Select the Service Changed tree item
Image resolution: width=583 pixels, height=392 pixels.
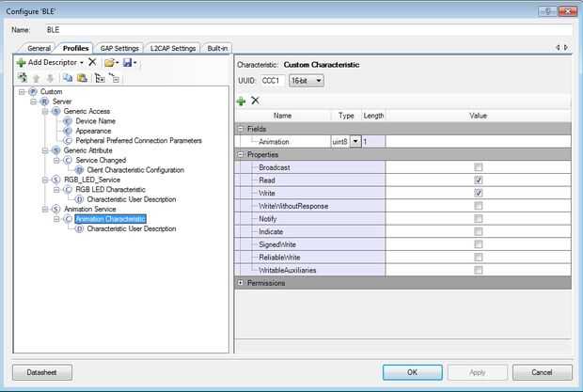101,160
